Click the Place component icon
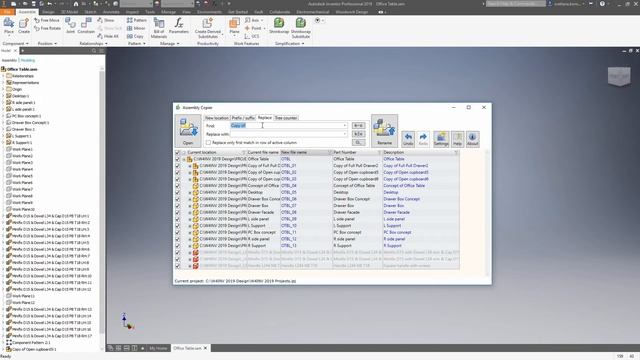 tap(9, 26)
